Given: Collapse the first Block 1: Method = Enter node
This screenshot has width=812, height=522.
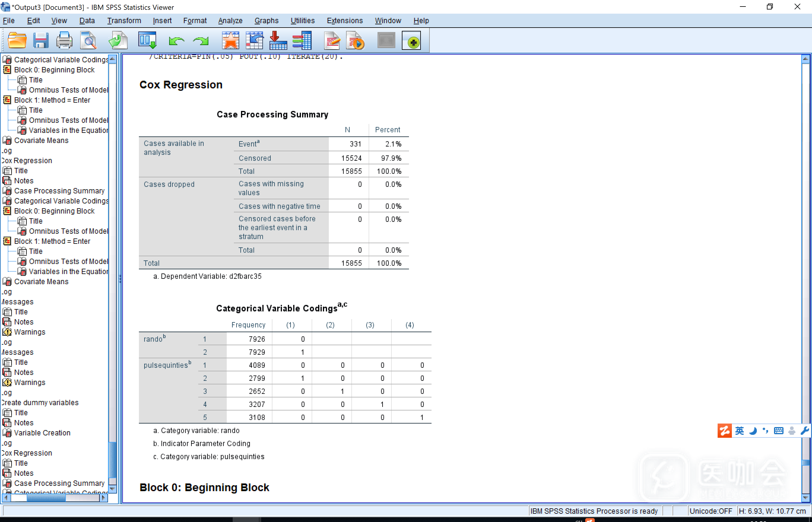Looking at the screenshot, I should point(7,100).
